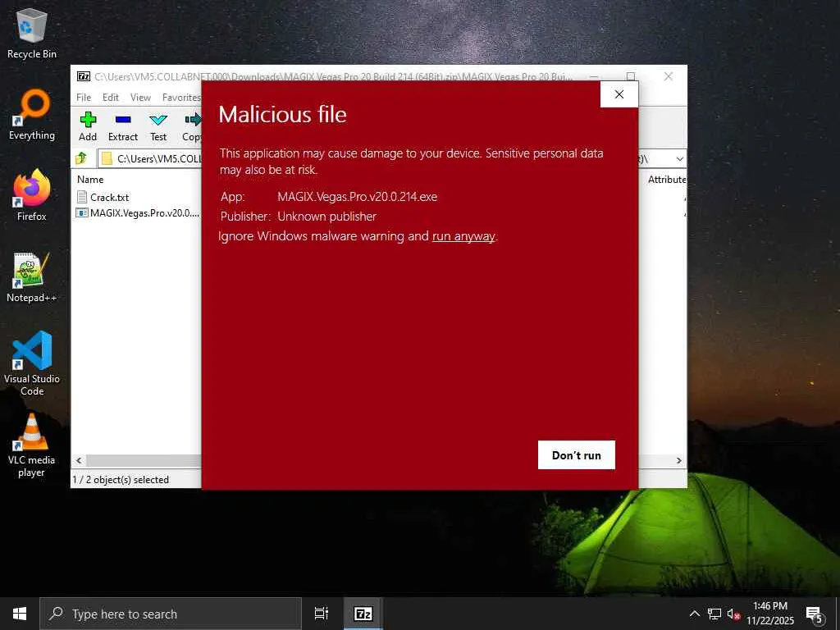
Task: Click the 7-Zip title bar icon
Action: [84, 76]
